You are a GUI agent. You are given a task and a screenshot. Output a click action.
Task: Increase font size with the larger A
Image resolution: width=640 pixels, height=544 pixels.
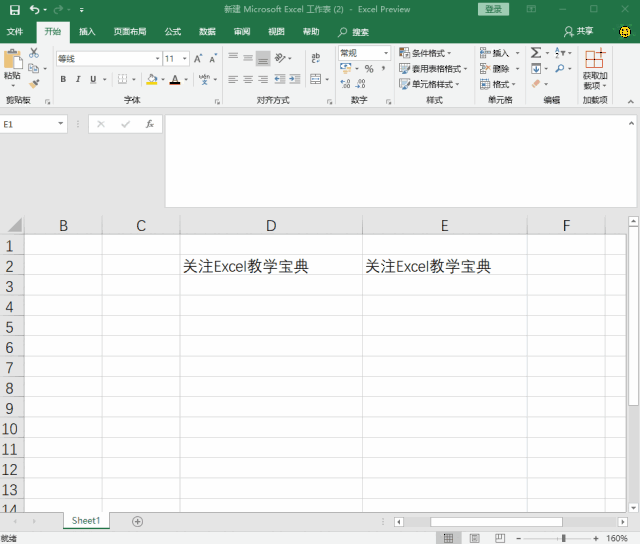coord(198,58)
